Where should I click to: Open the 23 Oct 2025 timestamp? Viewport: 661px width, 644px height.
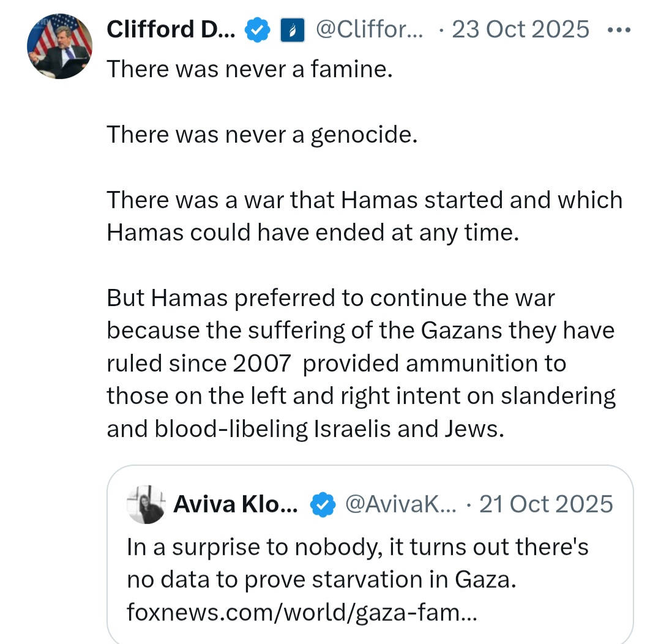(520, 30)
